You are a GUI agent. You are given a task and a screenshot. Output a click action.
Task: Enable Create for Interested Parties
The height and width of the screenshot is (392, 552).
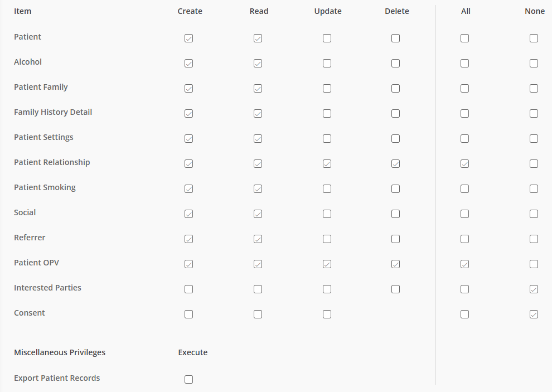(188, 289)
